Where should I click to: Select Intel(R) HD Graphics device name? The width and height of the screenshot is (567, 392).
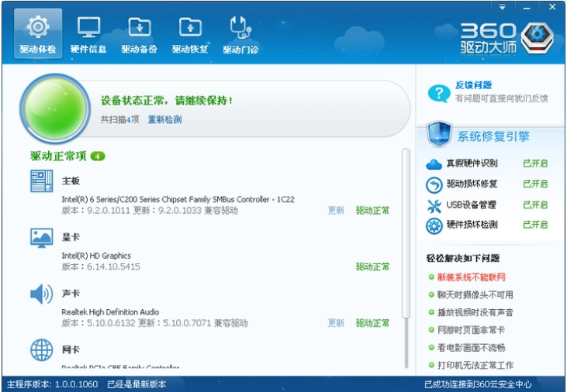[96, 256]
